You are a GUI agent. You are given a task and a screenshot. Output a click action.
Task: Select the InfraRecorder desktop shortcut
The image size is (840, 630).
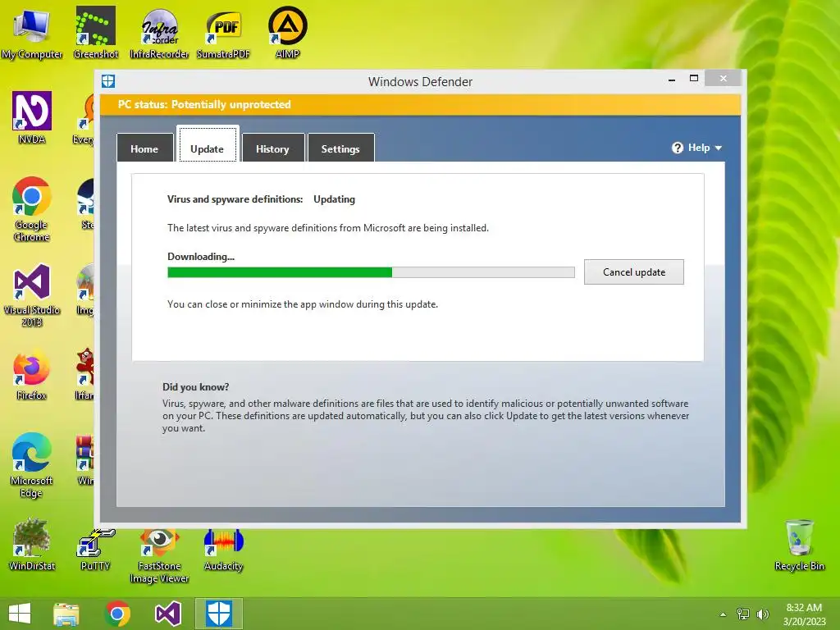(159, 33)
